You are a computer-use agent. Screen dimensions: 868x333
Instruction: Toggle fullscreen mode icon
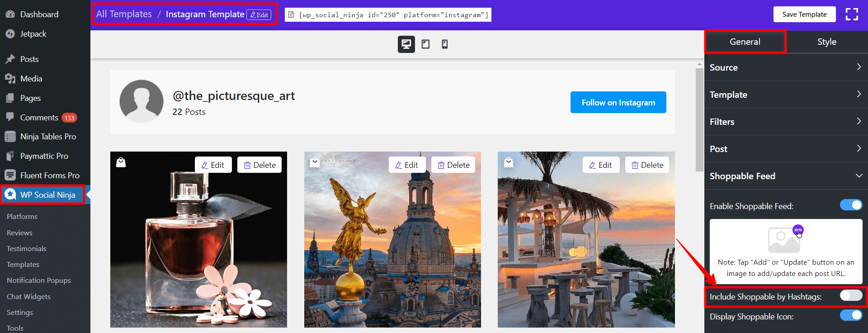click(852, 14)
